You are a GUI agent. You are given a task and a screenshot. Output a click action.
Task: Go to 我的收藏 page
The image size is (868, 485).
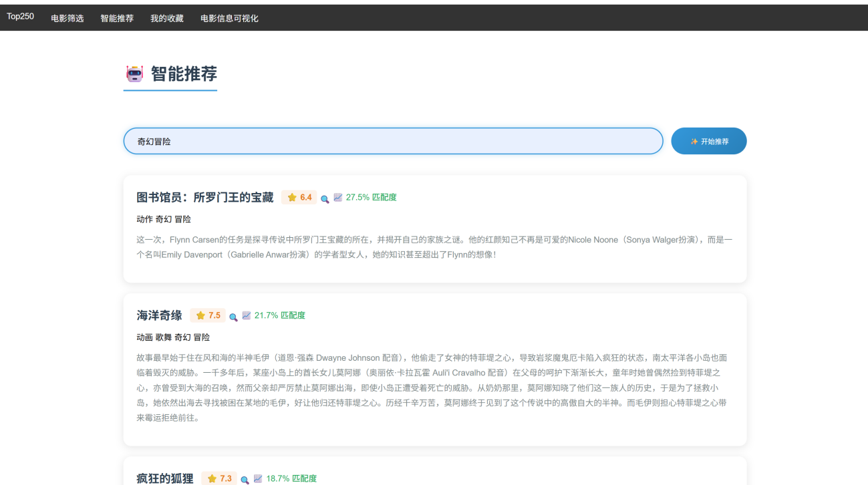point(167,18)
